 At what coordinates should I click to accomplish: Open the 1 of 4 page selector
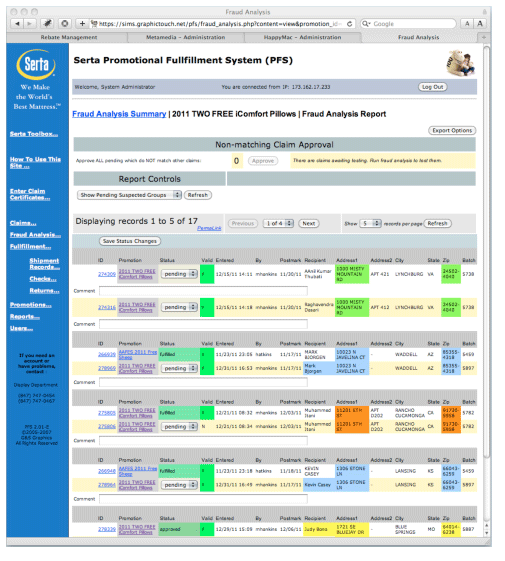pos(278,224)
